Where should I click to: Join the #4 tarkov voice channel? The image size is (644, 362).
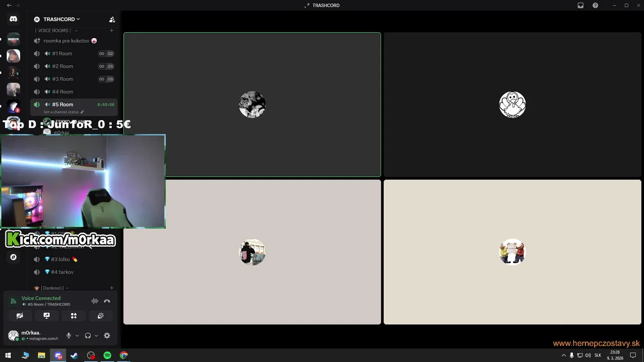(x=74, y=272)
